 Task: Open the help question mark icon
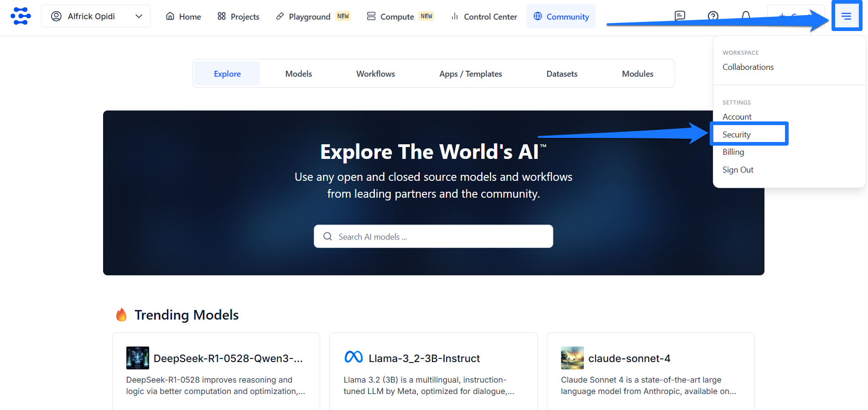pos(713,16)
